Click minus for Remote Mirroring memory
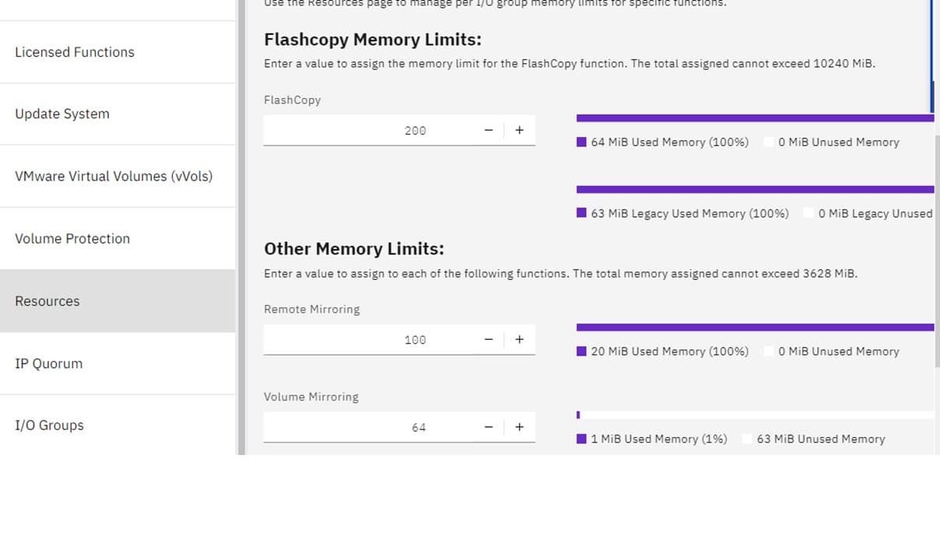Viewport: 940px width, 560px height. coord(489,339)
